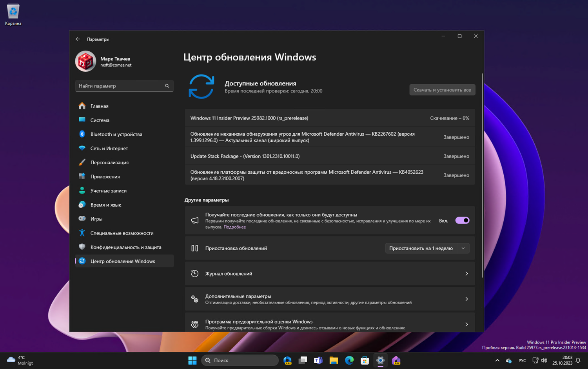Click the Время и язык clock icon
The height and width of the screenshot is (369, 588).
pyautogui.click(x=82, y=205)
